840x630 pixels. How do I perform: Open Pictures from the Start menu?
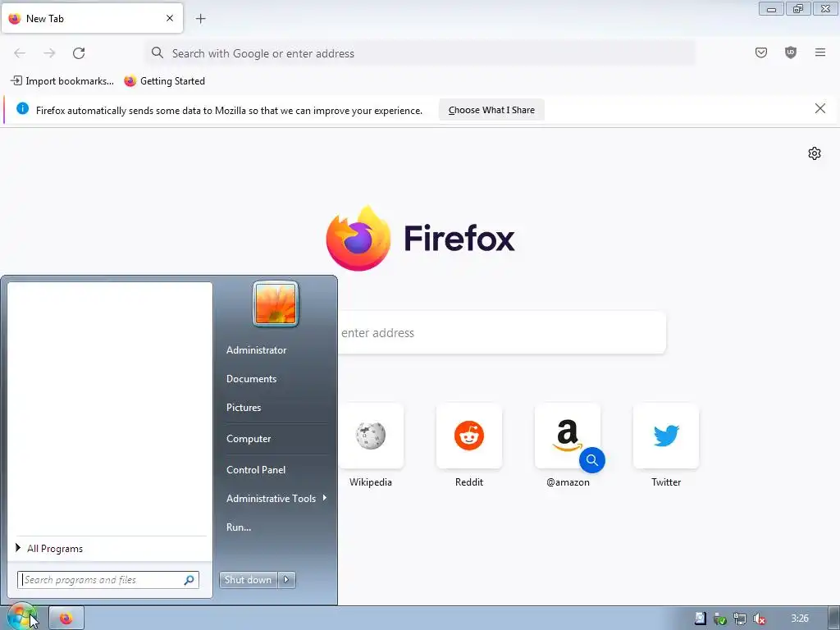(244, 408)
